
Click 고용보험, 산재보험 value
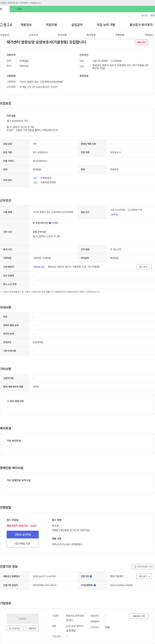coord(42,258)
